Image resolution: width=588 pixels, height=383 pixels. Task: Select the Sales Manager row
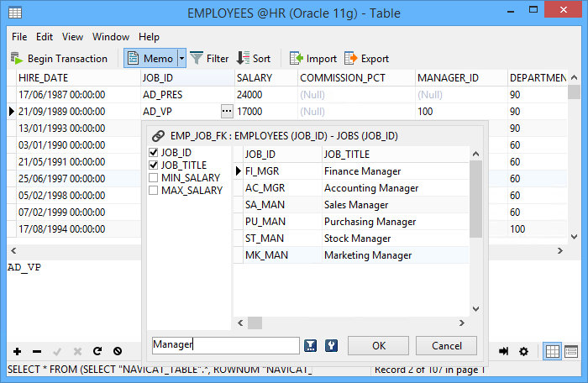point(351,205)
